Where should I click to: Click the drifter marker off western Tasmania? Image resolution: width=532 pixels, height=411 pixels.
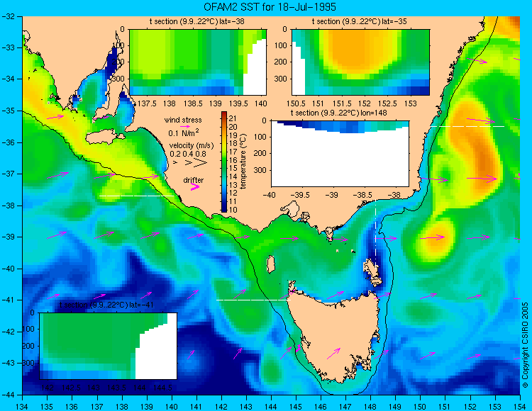point(299,348)
